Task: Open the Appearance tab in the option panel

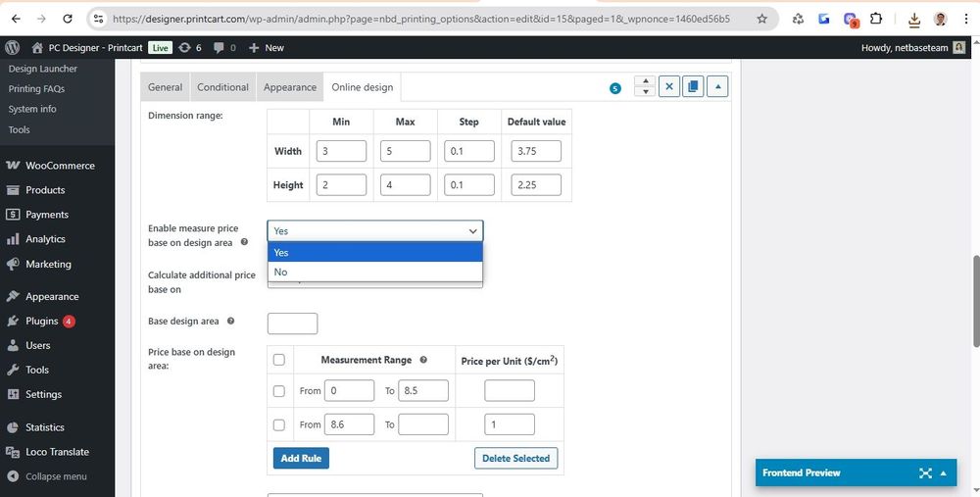Action: click(x=290, y=87)
